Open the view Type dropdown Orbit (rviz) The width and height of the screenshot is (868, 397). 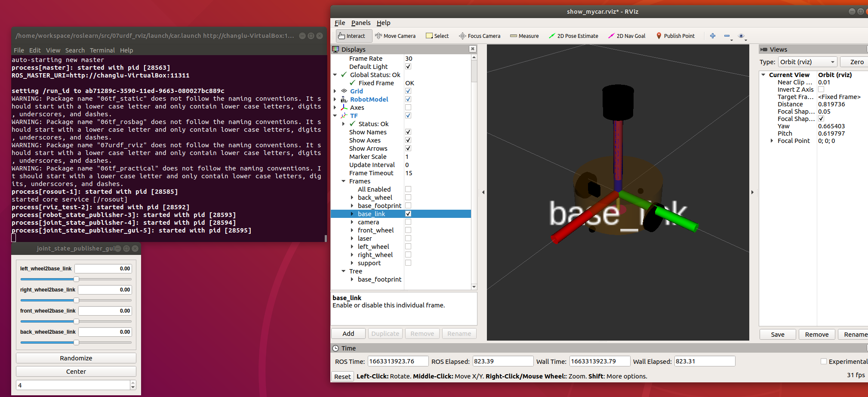pyautogui.click(x=808, y=62)
